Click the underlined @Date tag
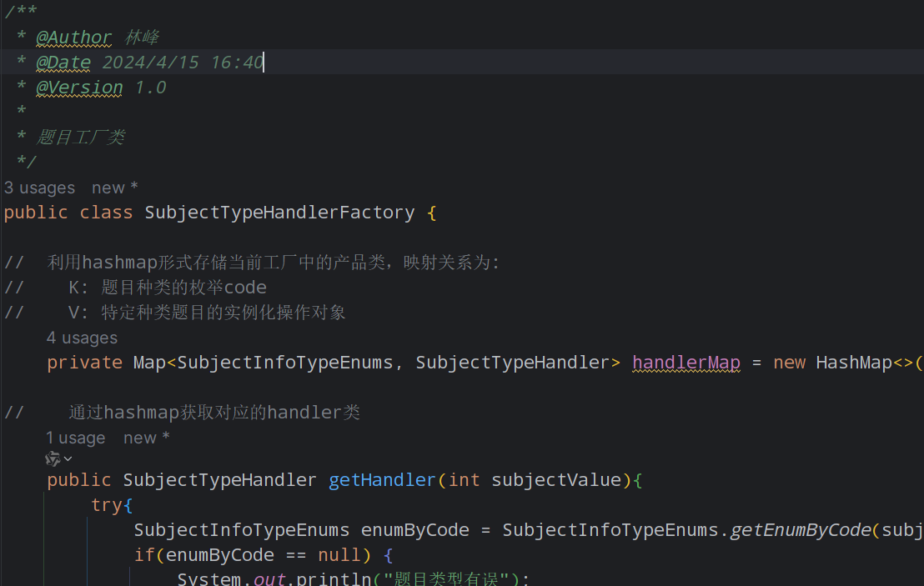The height and width of the screenshot is (586, 924). [x=63, y=62]
